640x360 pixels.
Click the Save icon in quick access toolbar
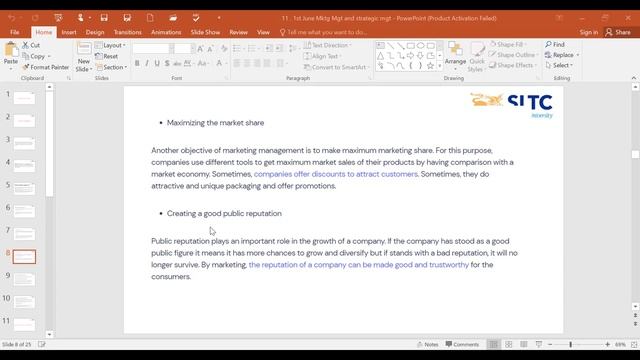(104, 18)
